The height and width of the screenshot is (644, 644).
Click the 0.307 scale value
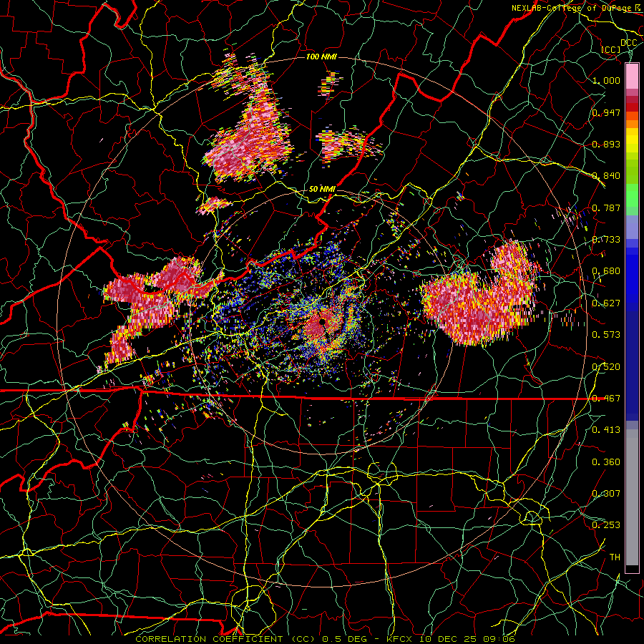pyautogui.click(x=606, y=493)
